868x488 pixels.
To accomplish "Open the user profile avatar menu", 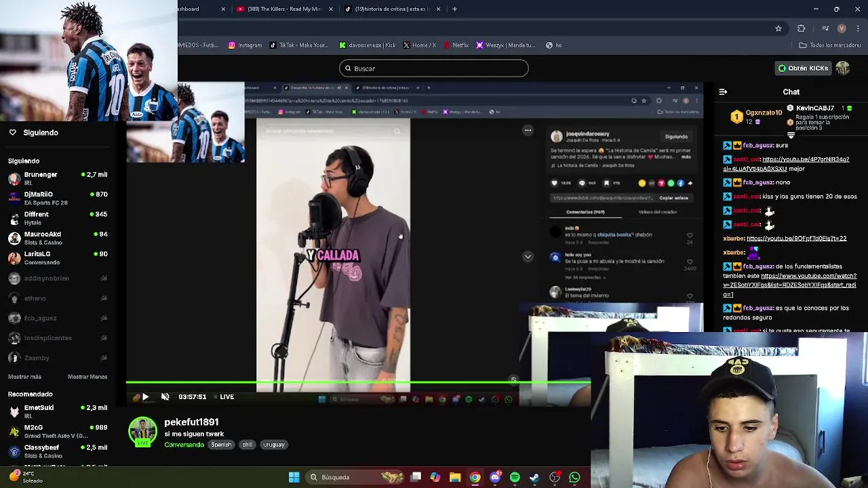I will [842, 68].
